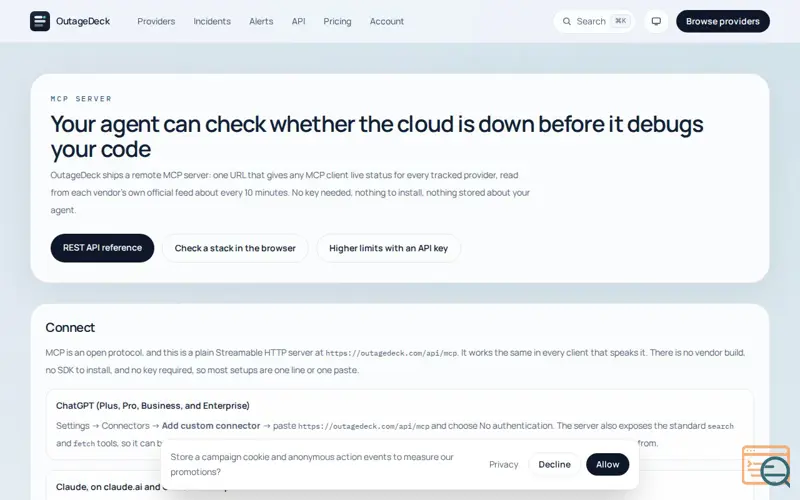The height and width of the screenshot is (500, 800).
Task: Click the ChatGPT (Plus, Pro, Business, and Enterprise) heading
Action: point(153,406)
